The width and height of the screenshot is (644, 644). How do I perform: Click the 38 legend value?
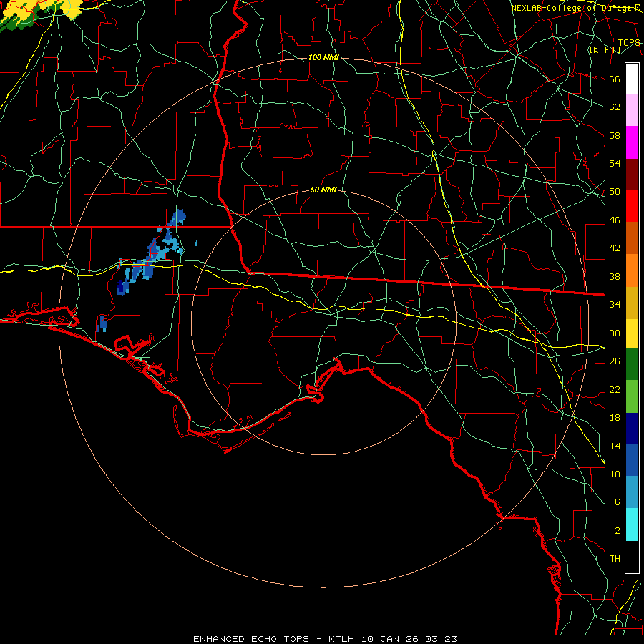[615, 276]
